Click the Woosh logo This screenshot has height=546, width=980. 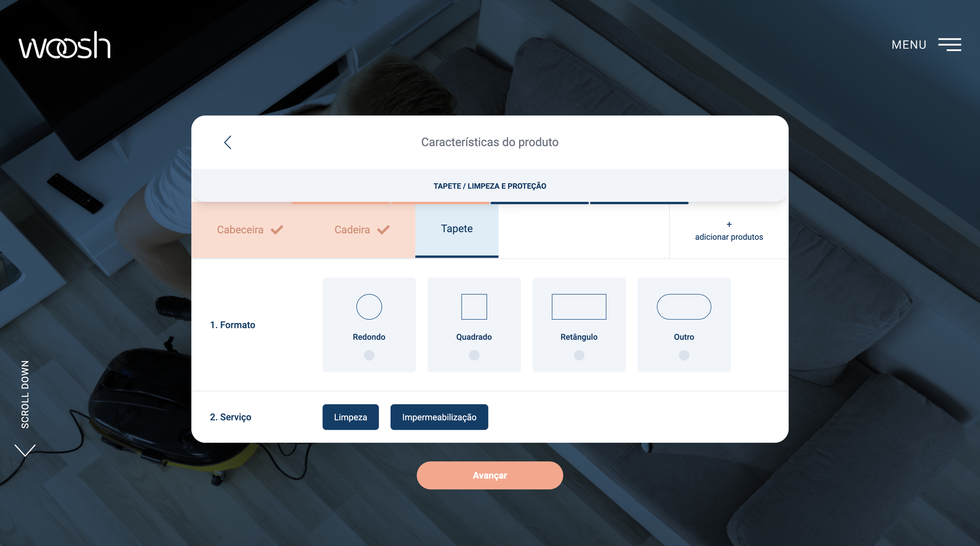[x=65, y=45]
